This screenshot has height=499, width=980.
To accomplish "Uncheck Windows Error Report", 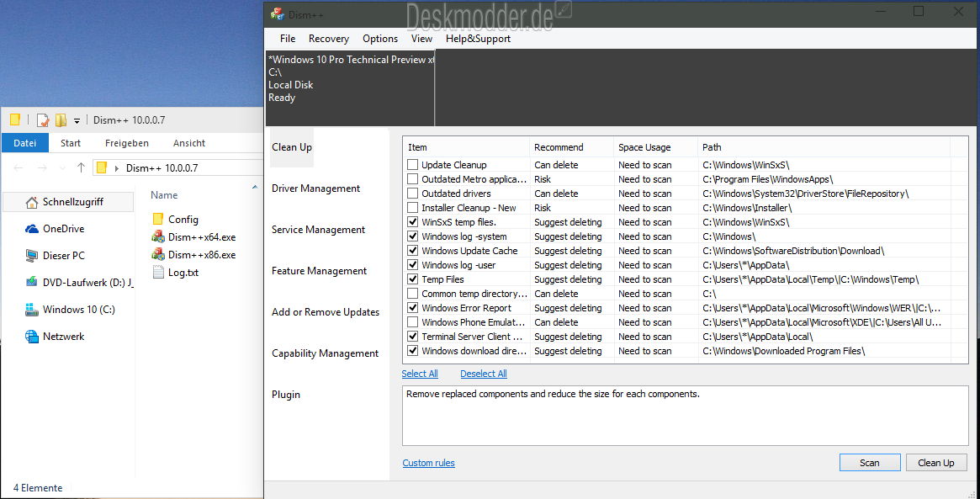I will click(x=412, y=308).
